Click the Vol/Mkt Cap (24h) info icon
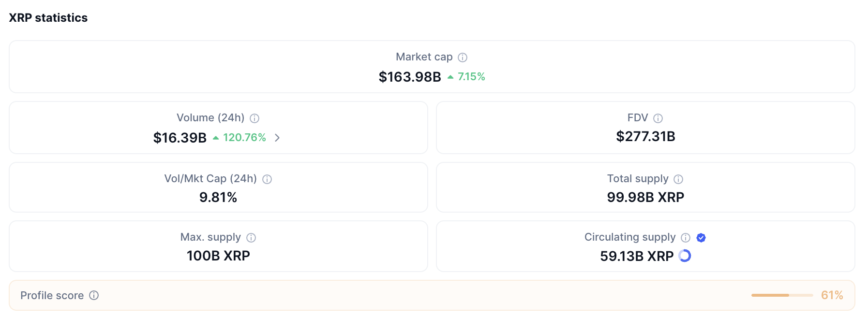Image resolution: width=868 pixels, height=317 pixels. [267, 179]
